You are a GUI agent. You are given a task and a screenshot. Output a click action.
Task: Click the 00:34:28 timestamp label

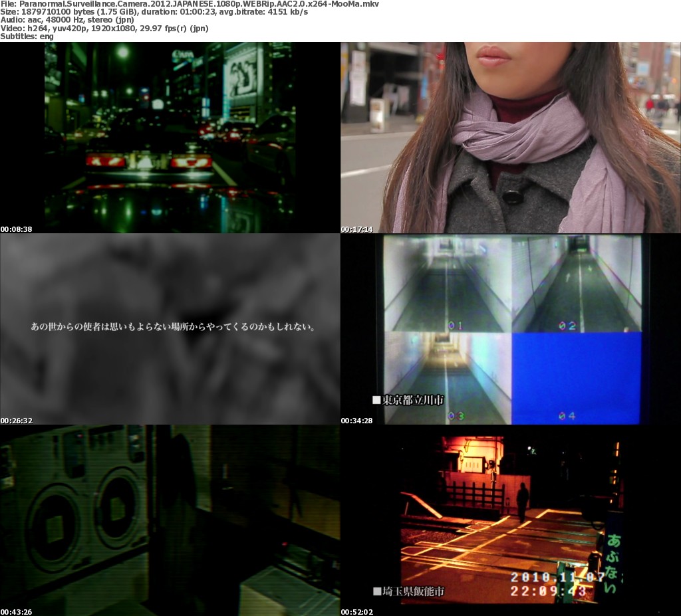pyautogui.click(x=357, y=421)
